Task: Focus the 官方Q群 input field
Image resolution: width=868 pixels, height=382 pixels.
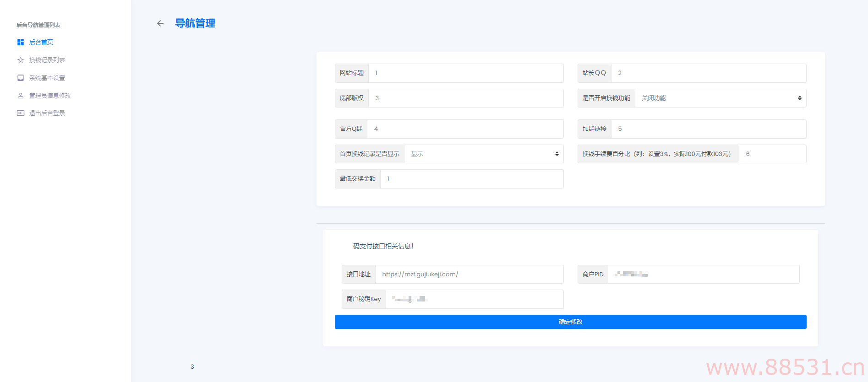Action: point(465,129)
